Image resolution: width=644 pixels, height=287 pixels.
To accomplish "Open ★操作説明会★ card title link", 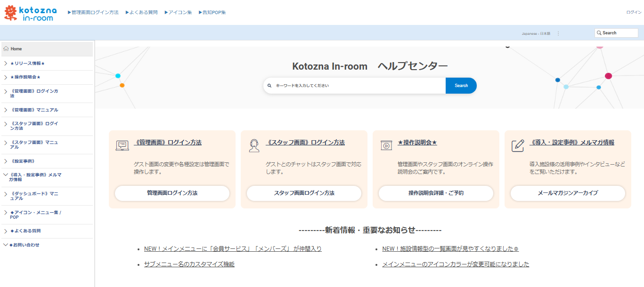I will (x=417, y=143).
